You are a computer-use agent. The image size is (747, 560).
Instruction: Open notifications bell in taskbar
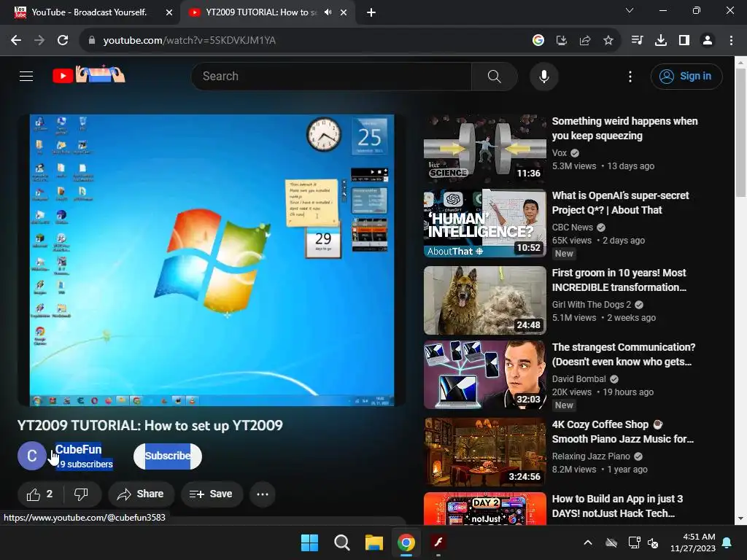tap(727, 542)
